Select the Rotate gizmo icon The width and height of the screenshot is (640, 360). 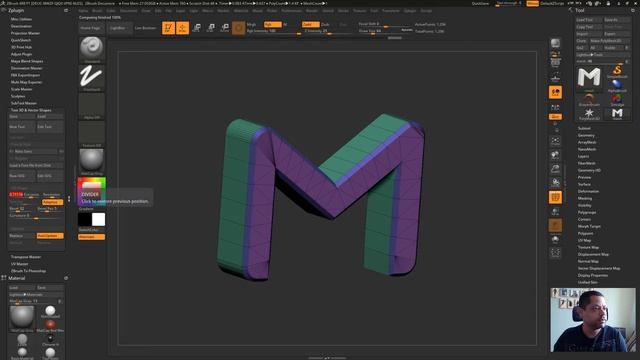[x=224, y=28]
